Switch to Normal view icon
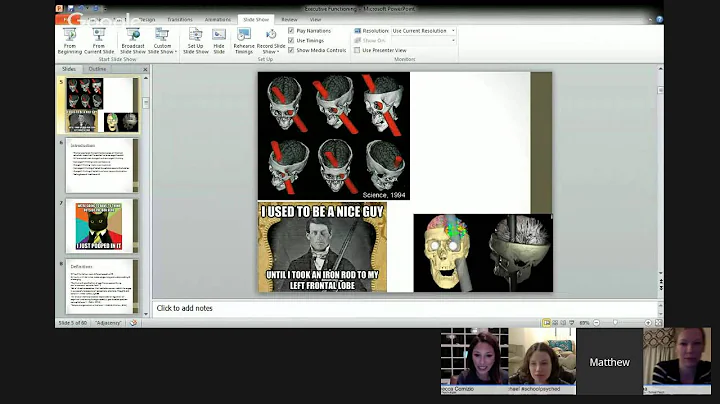Image resolution: width=720 pixels, height=404 pixels. click(x=546, y=323)
